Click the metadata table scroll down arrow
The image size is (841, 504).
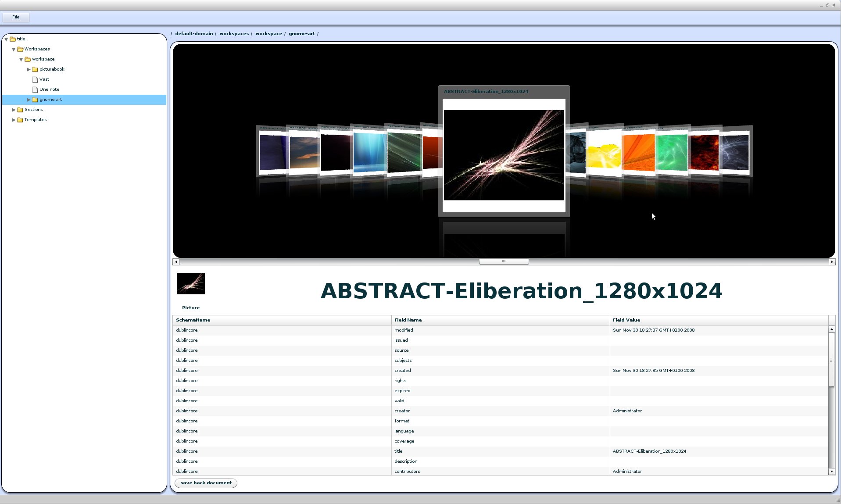coord(831,472)
